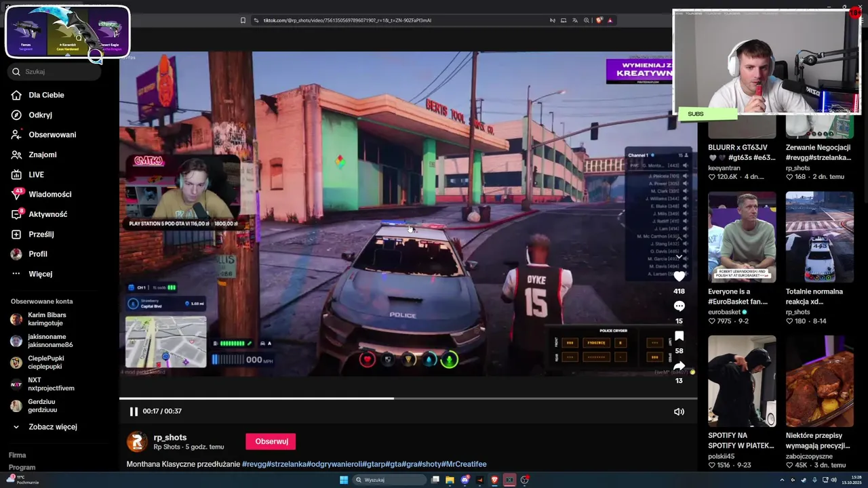
Task: Click the SUBS label on webcam overlay
Action: click(696, 114)
